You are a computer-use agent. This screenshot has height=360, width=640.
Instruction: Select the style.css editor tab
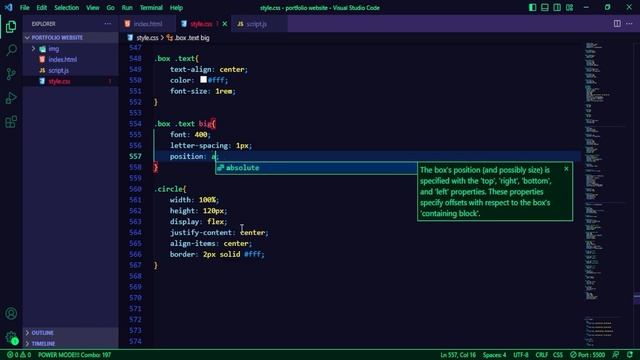pos(201,24)
